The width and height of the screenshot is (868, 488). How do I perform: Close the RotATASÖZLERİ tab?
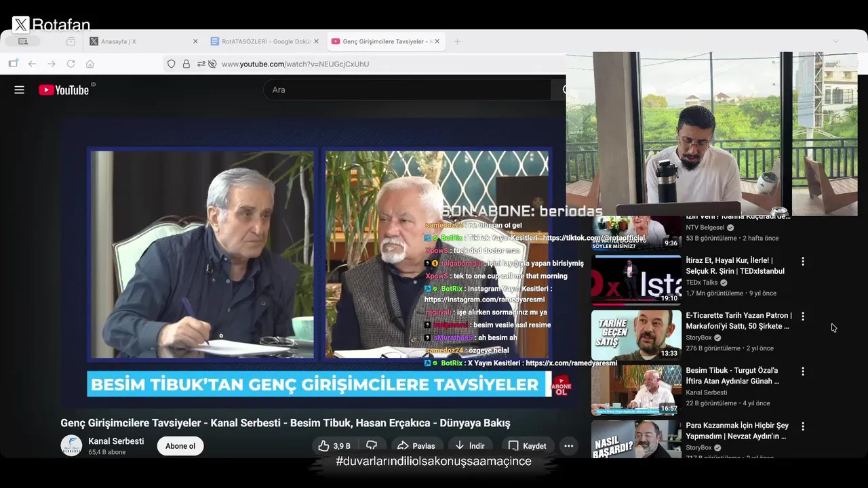(x=317, y=41)
